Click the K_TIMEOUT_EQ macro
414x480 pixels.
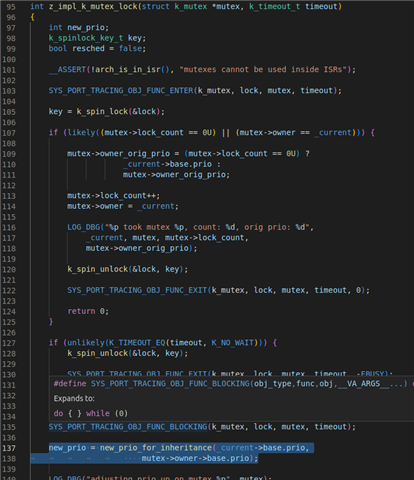coord(137,343)
